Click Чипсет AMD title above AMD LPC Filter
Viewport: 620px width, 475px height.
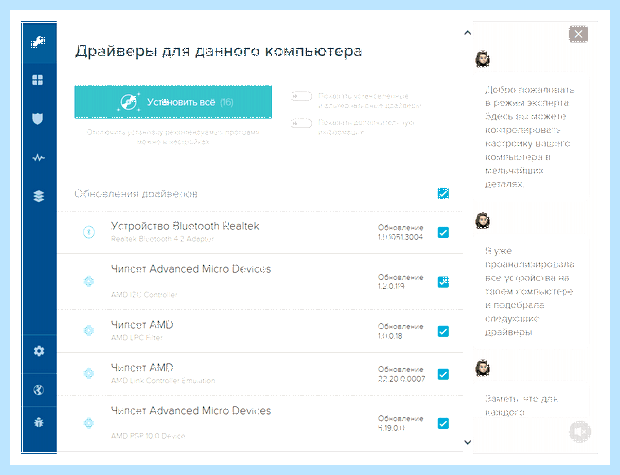[x=142, y=325]
